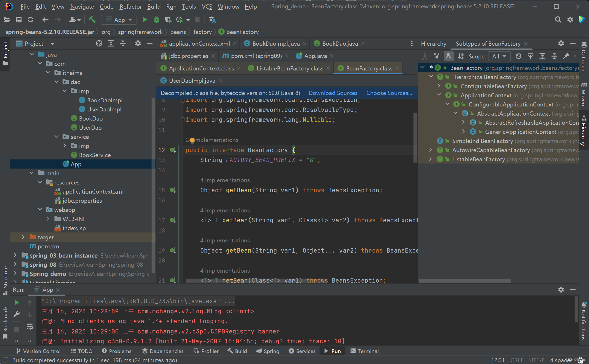Toggle Structure tool window on left edge
This screenshot has height=364, width=589.
(5, 280)
